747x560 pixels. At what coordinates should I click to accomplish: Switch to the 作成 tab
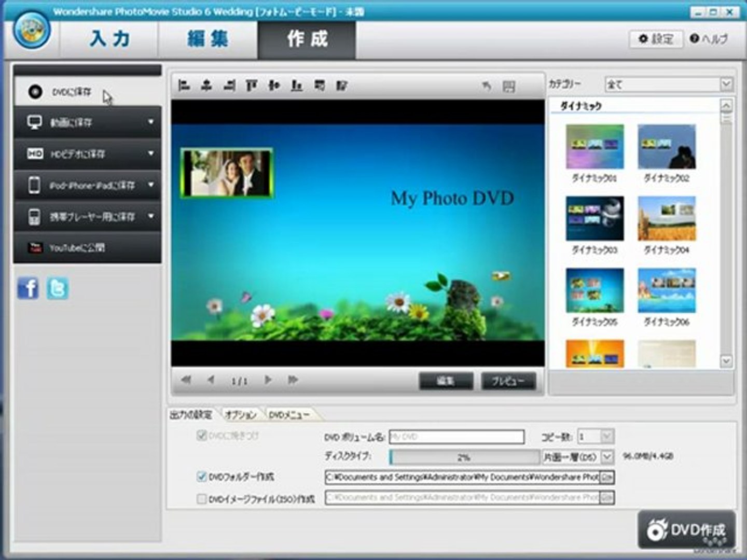click(307, 39)
